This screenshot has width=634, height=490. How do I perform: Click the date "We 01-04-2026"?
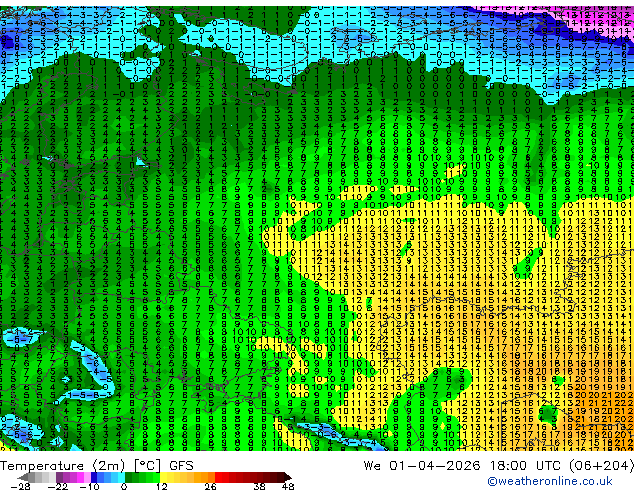click(x=422, y=466)
